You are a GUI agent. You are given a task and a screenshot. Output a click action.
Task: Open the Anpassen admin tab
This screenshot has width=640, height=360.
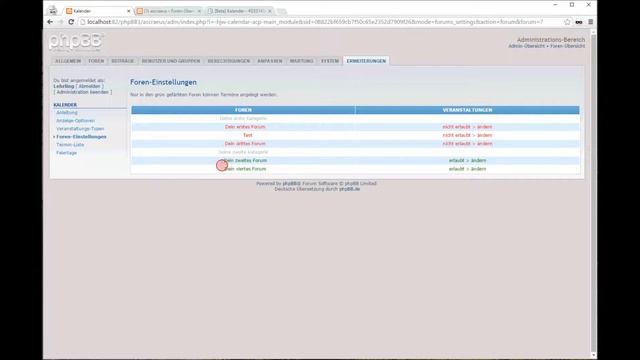[x=270, y=61]
